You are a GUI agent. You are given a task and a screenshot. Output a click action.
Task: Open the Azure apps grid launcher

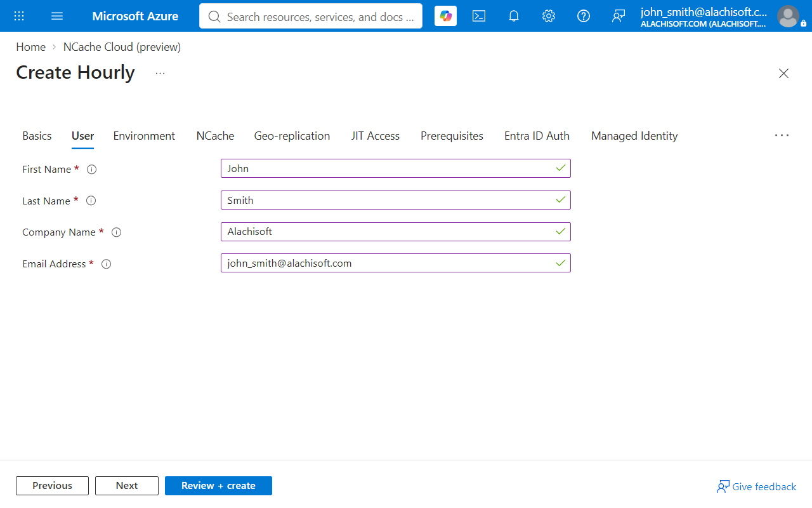click(x=19, y=16)
